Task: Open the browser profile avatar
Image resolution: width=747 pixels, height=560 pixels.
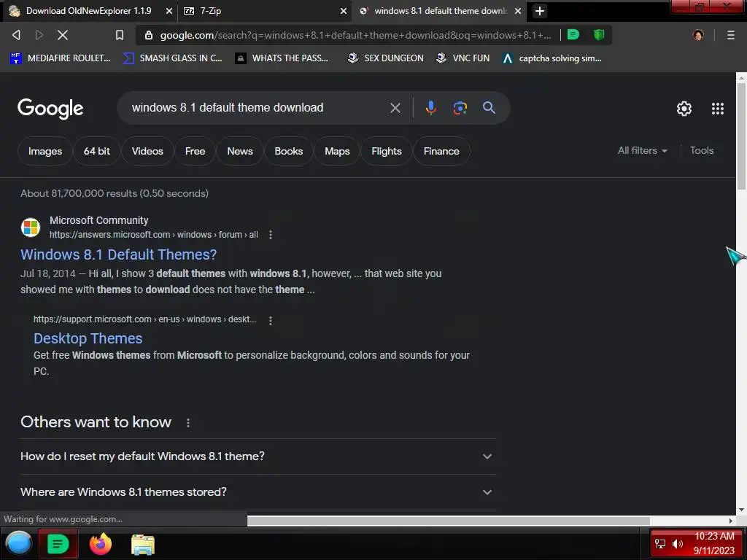Action: tap(698, 35)
